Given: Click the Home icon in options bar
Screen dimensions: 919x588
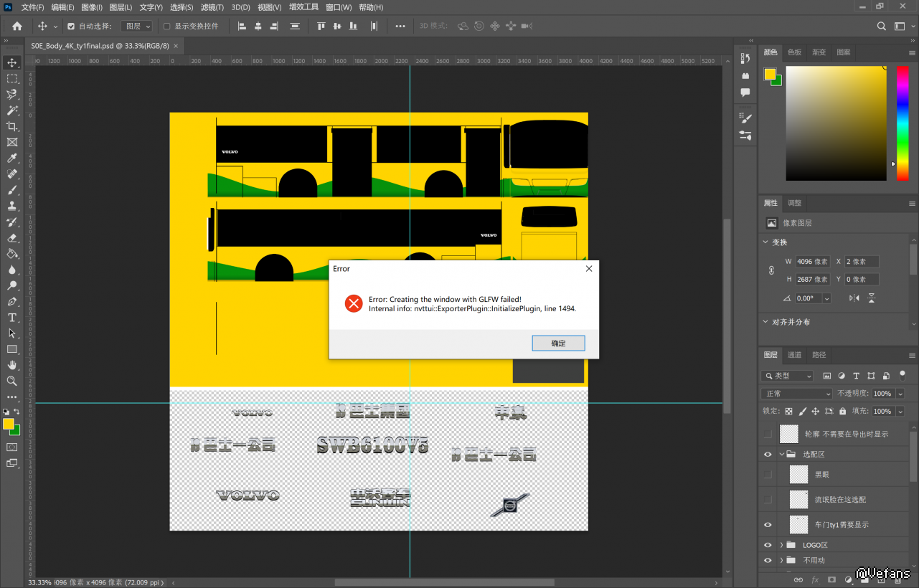Looking at the screenshot, I should coord(17,27).
